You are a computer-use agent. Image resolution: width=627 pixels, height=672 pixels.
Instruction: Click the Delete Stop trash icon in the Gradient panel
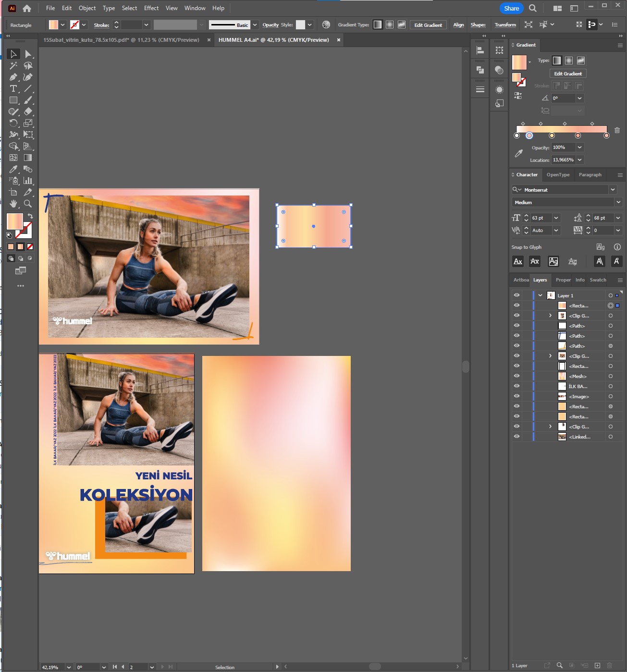[x=617, y=130]
